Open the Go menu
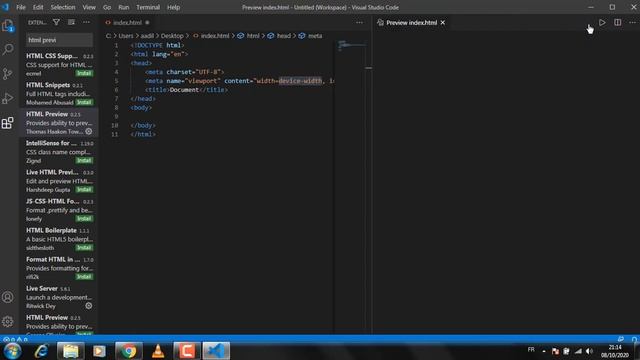This screenshot has width=640, height=360. tap(107, 7)
